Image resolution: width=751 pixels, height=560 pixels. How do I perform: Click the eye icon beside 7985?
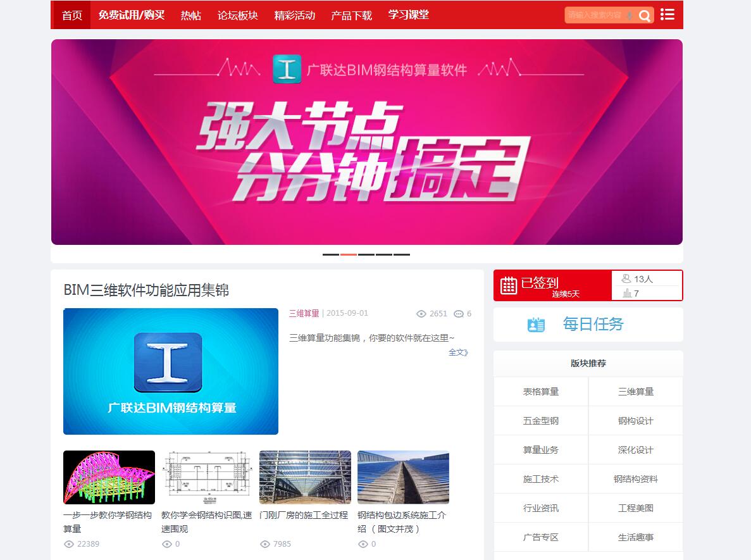point(265,544)
